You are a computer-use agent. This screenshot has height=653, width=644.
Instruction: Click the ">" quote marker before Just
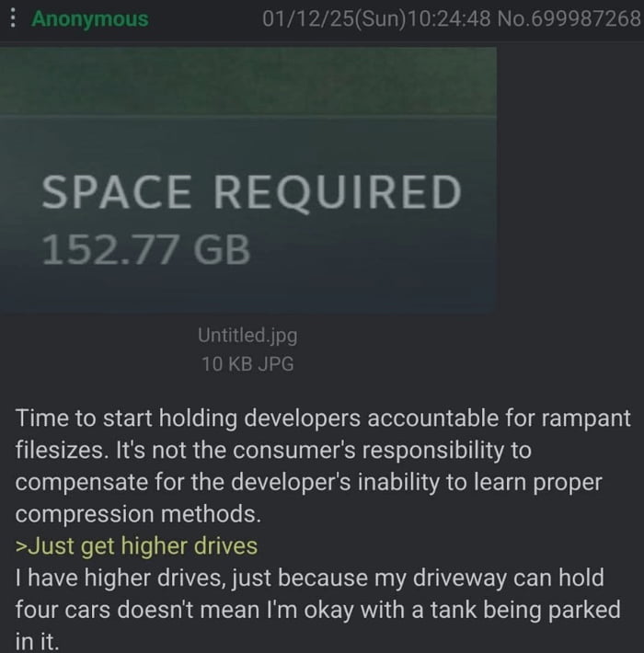(x=21, y=546)
